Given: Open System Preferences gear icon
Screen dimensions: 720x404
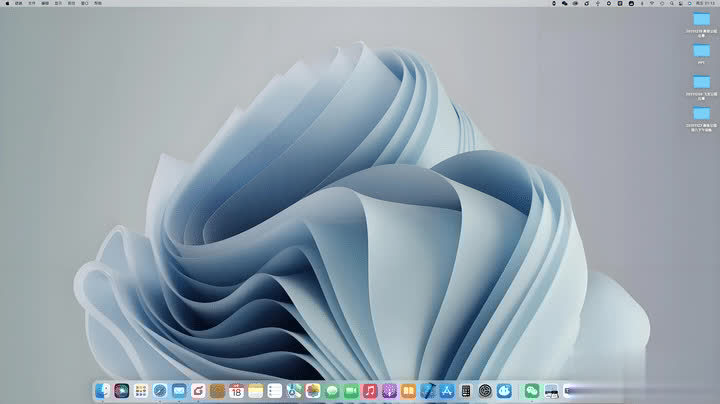Looking at the screenshot, I should 485,391.
